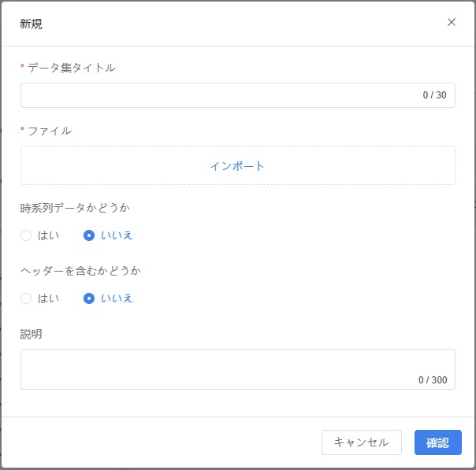Click the インポート file upload link
The image size is (476, 470).
click(237, 166)
